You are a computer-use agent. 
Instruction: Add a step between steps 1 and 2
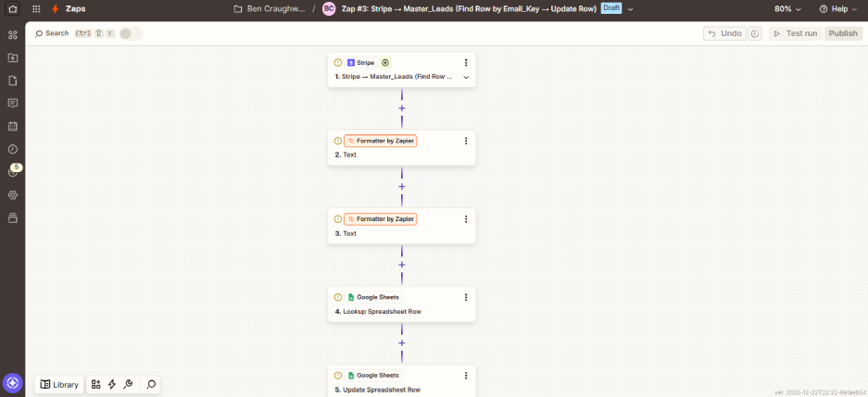[x=402, y=108]
